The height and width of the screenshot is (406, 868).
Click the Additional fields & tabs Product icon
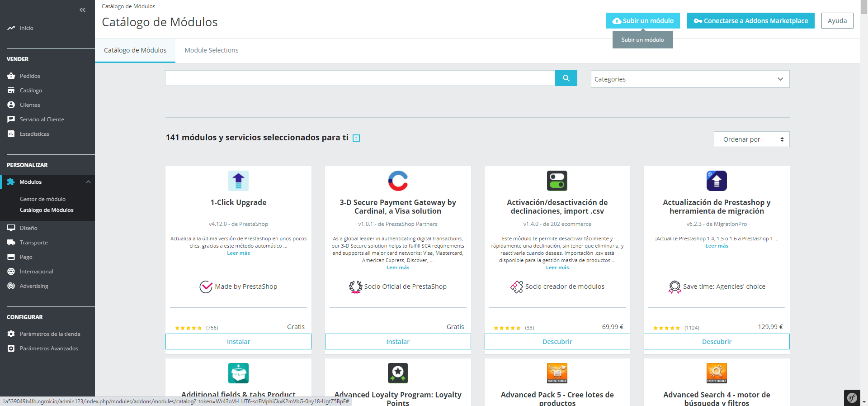(x=238, y=373)
